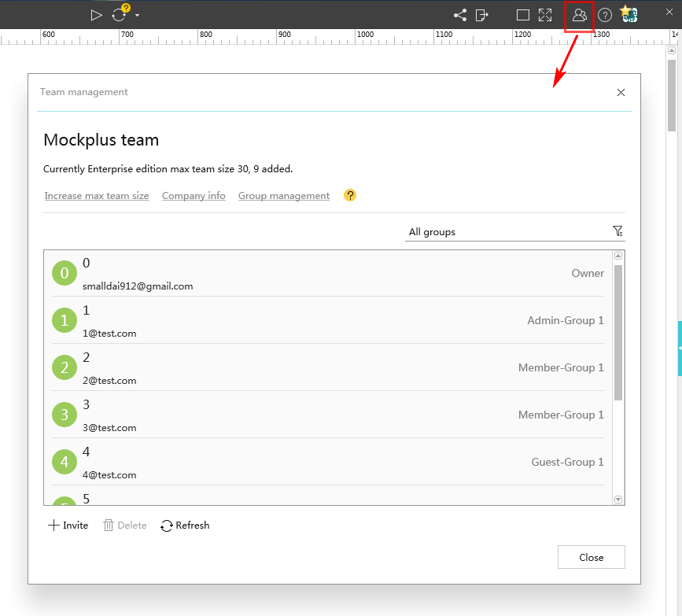682x616 pixels.
Task: Open the Group management link
Action: (x=284, y=196)
